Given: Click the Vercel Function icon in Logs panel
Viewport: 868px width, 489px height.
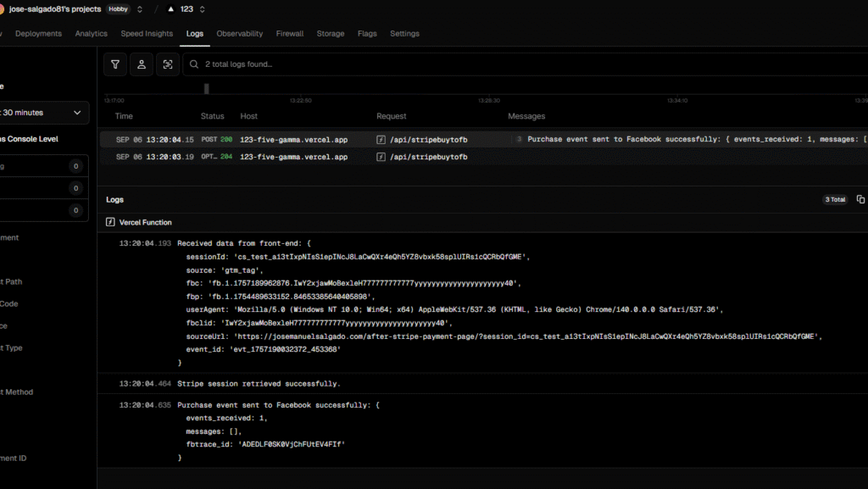Looking at the screenshot, I should pos(110,223).
